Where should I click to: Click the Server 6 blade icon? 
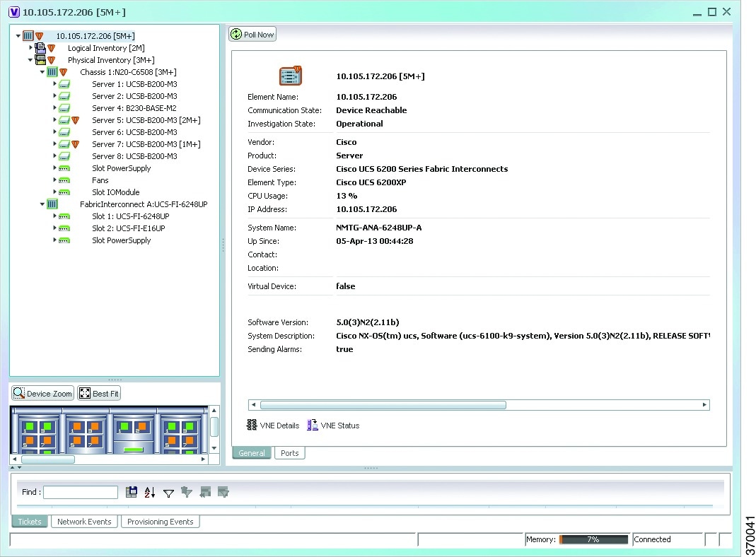[64, 132]
